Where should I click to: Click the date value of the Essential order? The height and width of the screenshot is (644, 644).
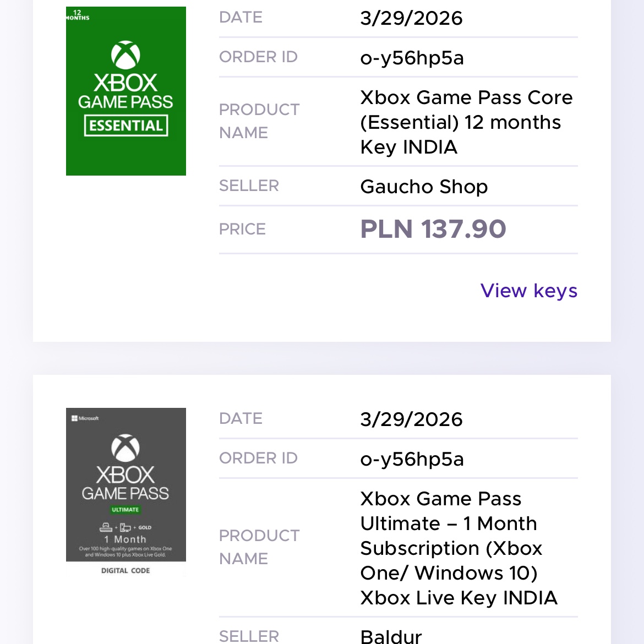411,18
